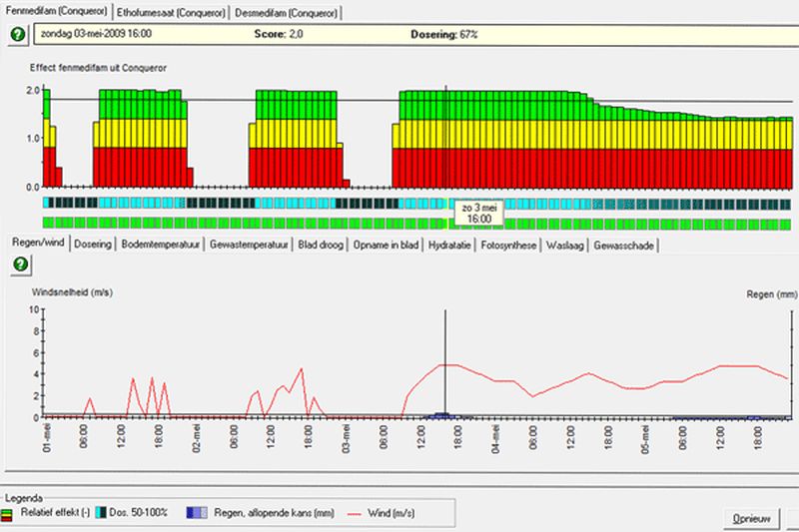
Task: Click the Regen, aflopende kans legend icon
Action: pyautogui.click(x=197, y=511)
